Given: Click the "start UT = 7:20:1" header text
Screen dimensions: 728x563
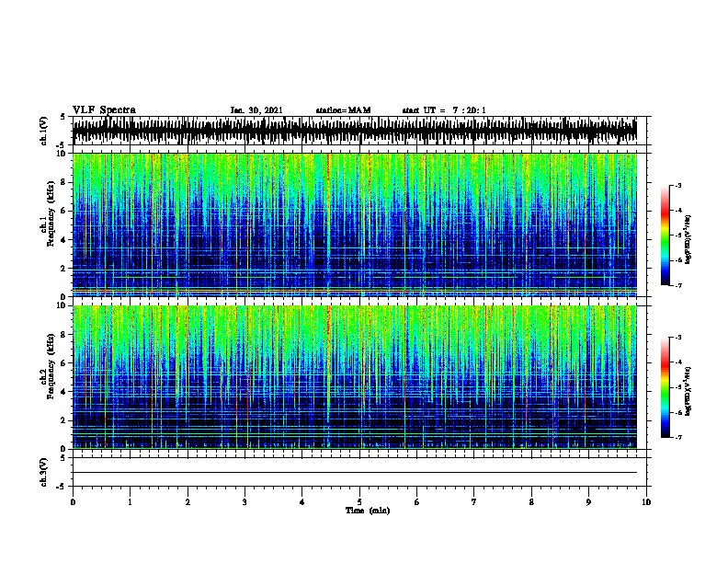Looking at the screenshot, I should pyautogui.click(x=444, y=110).
